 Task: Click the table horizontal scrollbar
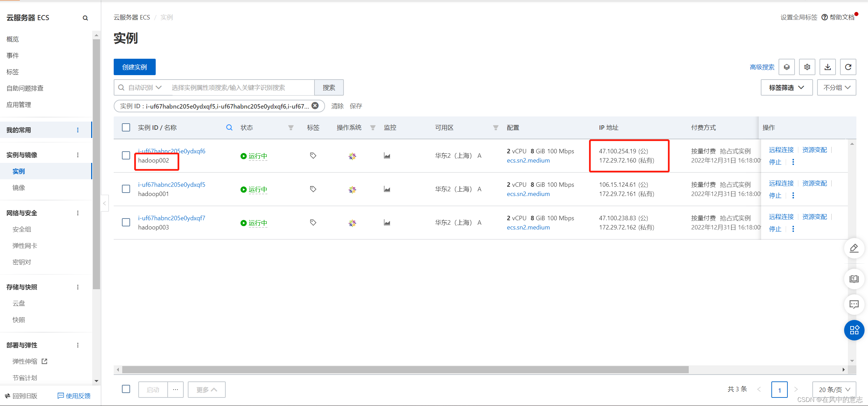point(405,369)
